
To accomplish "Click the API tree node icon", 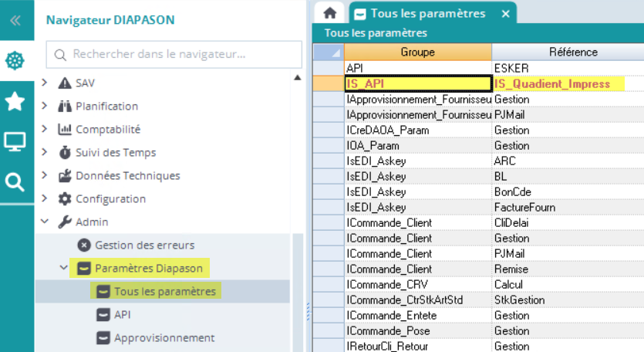I will [103, 315].
